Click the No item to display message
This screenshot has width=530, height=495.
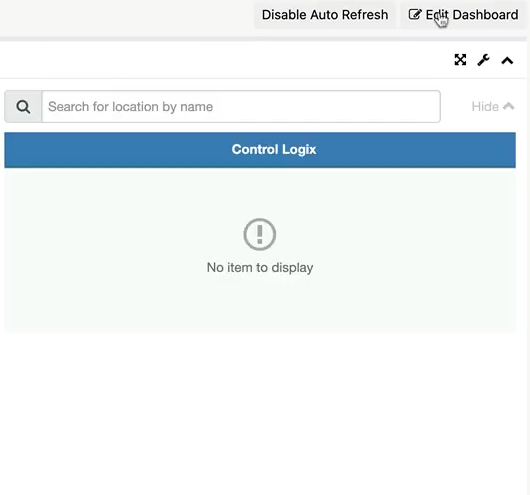(x=260, y=267)
